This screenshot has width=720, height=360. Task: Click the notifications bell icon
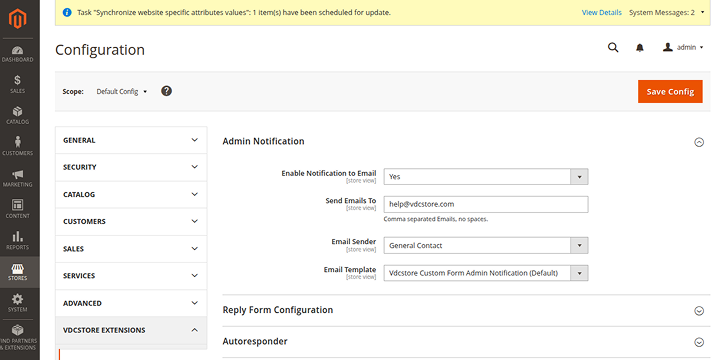coord(640,48)
